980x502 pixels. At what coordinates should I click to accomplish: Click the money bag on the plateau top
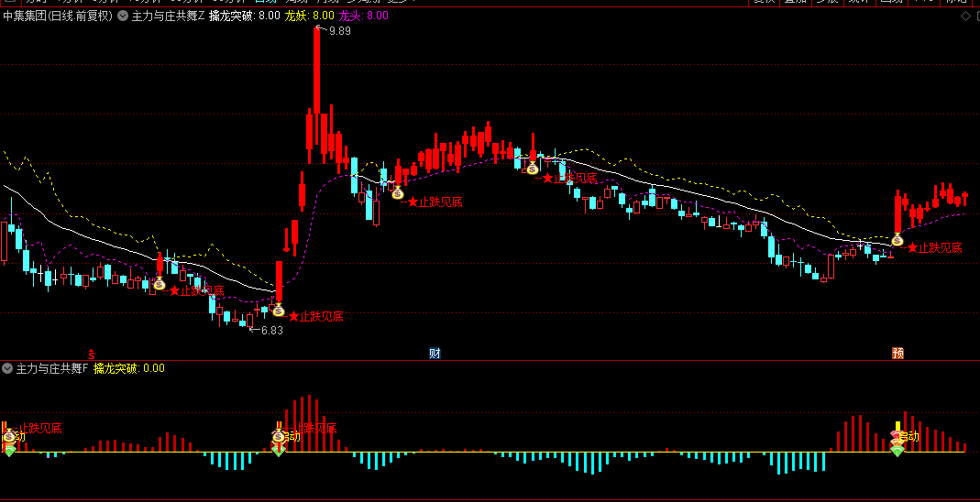click(x=532, y=168)
